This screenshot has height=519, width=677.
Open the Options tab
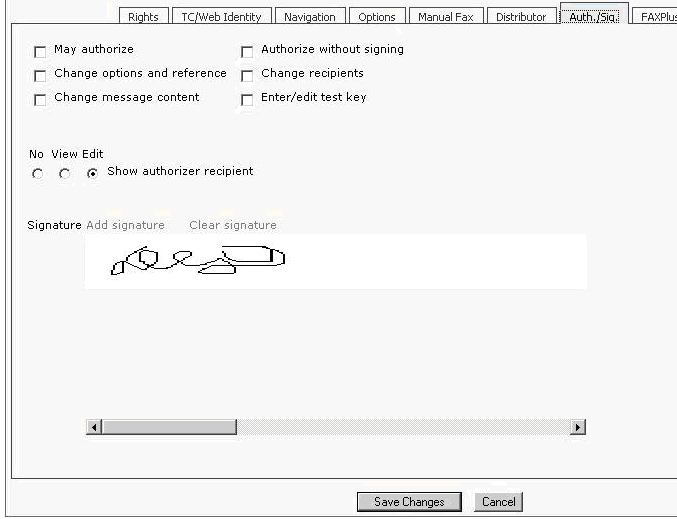(377, 17)
